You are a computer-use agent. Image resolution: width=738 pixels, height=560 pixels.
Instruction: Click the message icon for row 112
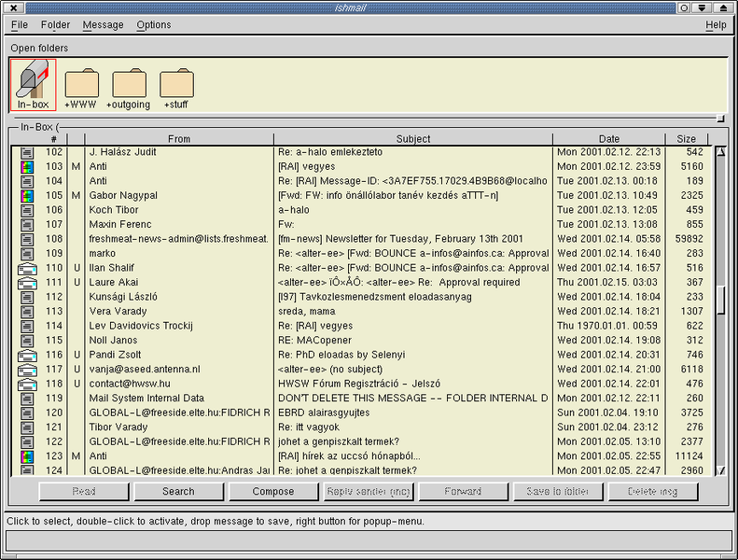[x=27, y=297]
